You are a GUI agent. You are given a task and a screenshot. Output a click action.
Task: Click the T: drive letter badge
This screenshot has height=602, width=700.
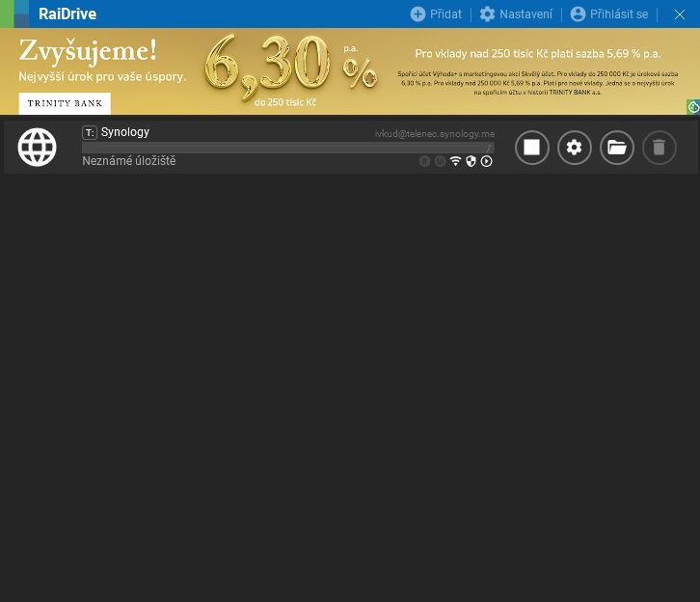tap(90, 132)
